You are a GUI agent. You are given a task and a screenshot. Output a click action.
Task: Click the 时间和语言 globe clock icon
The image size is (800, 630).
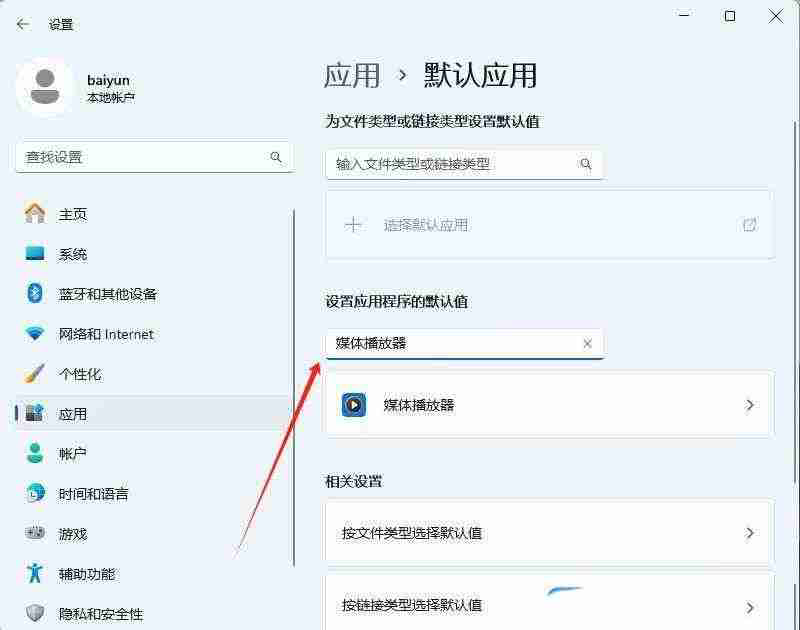35,493
